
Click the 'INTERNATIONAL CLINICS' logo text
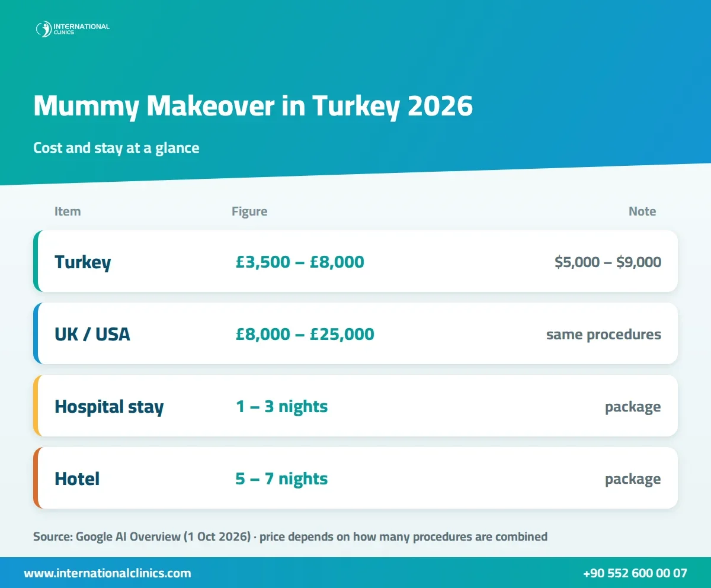tap(81, 29)
